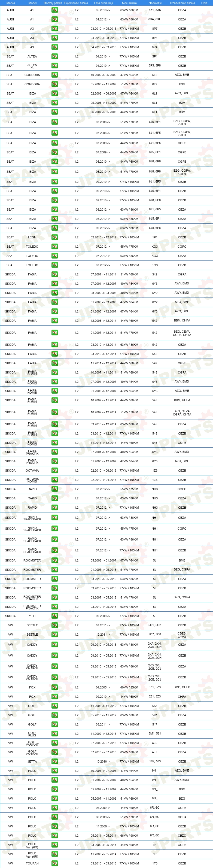Click fuel icon for Skoda Octavia Kombi
Screen dimensions: 213x868
click(x=54, y=480)
